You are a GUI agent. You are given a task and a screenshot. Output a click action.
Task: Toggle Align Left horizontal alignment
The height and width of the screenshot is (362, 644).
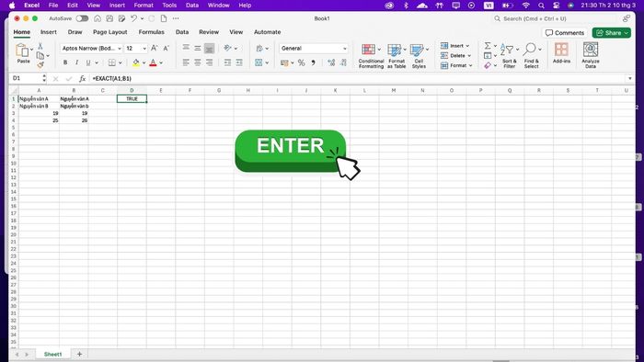coord(186,62)
